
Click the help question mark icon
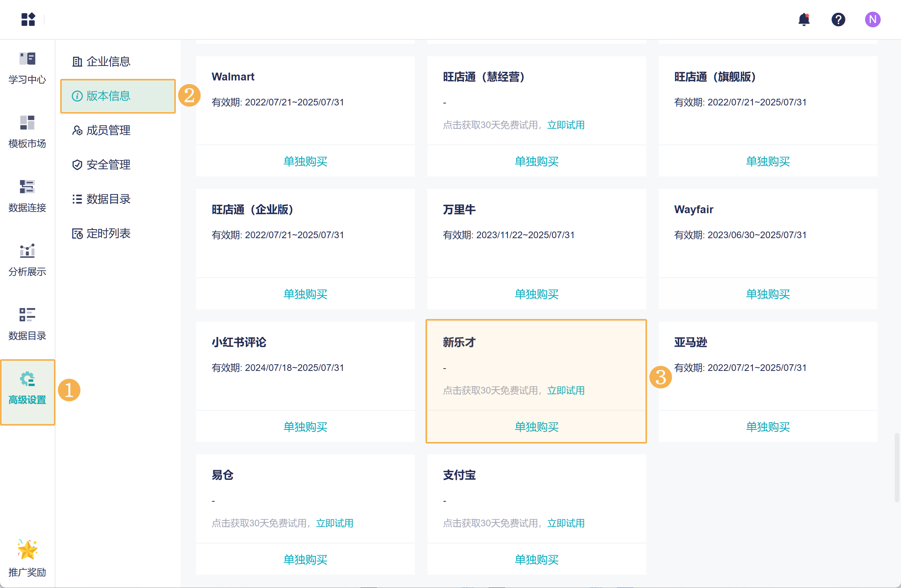838,19
